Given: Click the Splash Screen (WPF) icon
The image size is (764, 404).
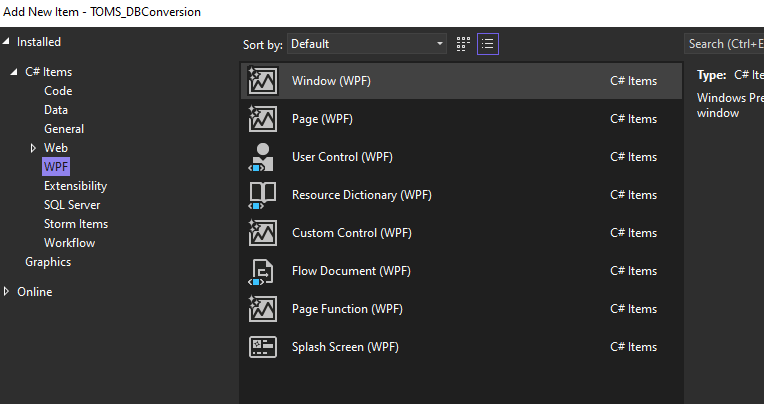Looking at the screenshot, I should click(x=262, y=347).
